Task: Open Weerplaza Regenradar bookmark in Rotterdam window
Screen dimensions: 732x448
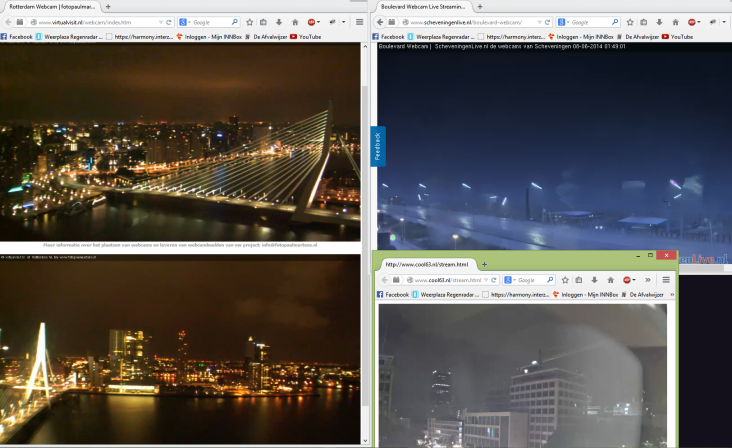Action: [69, 36]
